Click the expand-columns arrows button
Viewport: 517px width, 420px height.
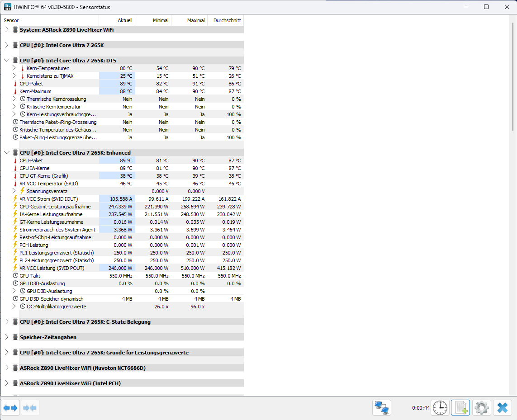[x=10, y=408]
